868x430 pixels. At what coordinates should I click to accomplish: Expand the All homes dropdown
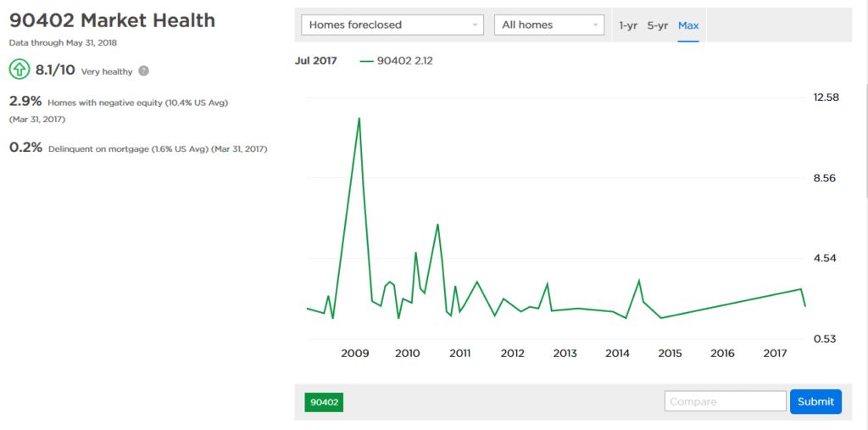pyautogui.click(x=549, y=25)
